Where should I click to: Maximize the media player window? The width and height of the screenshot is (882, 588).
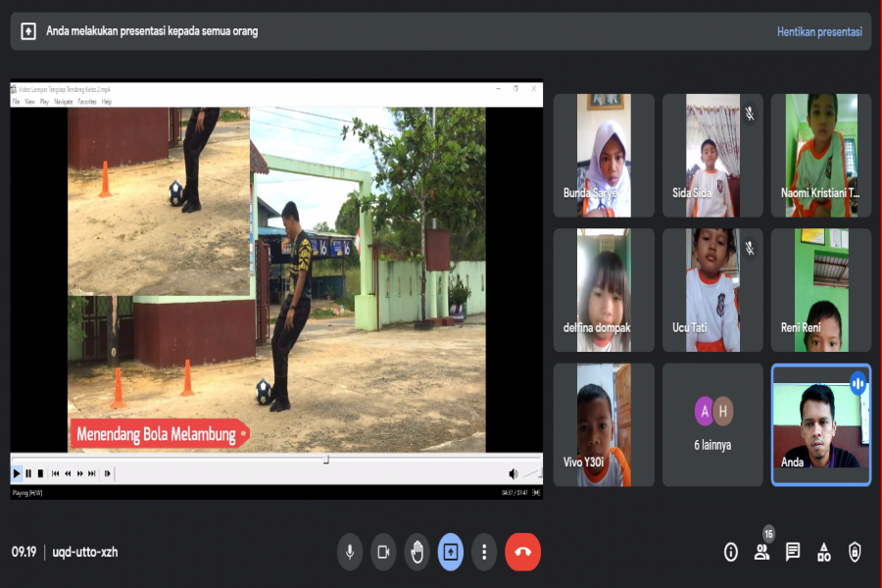tap(515, 89)
